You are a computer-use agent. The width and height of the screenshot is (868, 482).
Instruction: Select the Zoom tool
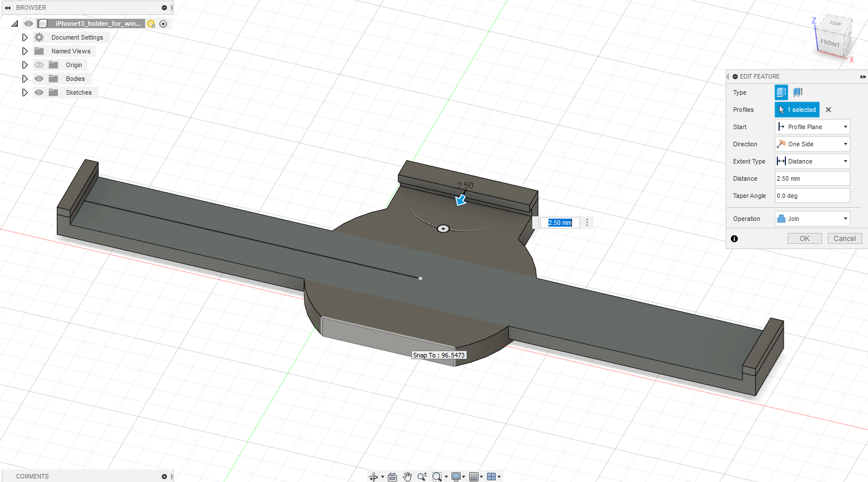pos(422,476)
